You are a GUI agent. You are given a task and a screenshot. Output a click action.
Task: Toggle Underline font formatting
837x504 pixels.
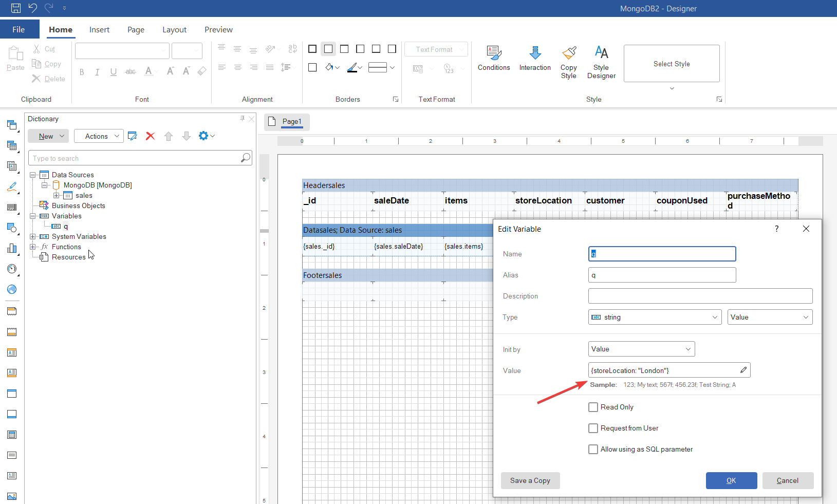pyautogui.click(x=114, y=72)
